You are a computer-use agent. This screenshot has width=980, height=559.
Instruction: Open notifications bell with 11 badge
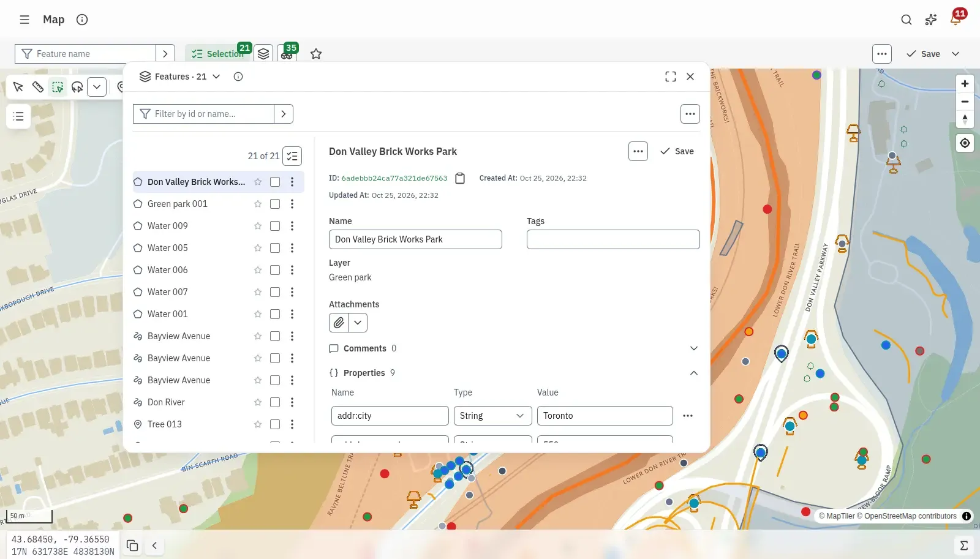tap(956, 20)
